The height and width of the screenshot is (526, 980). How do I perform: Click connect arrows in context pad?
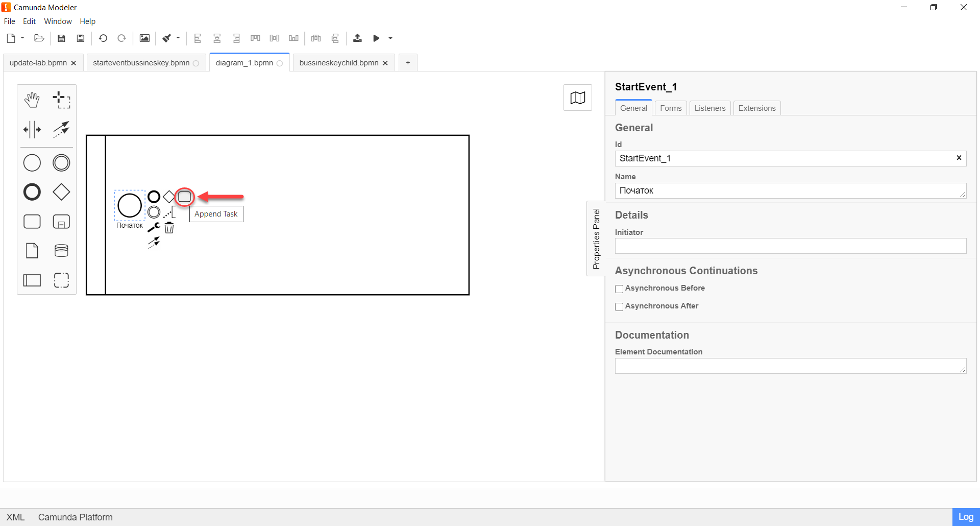point(154,243)
